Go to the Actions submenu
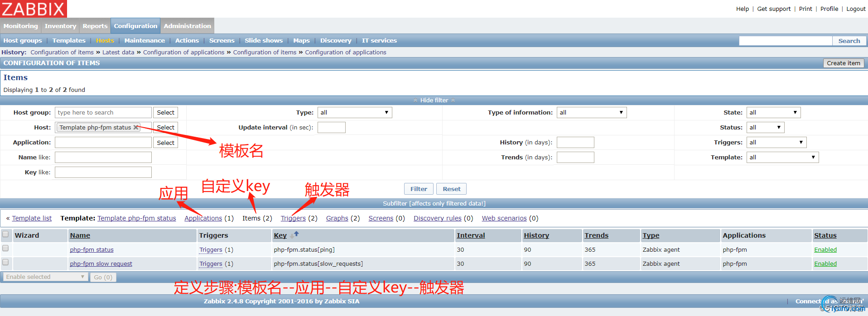The height and width of the screenshot is (316, 868). tap(187, 40)
